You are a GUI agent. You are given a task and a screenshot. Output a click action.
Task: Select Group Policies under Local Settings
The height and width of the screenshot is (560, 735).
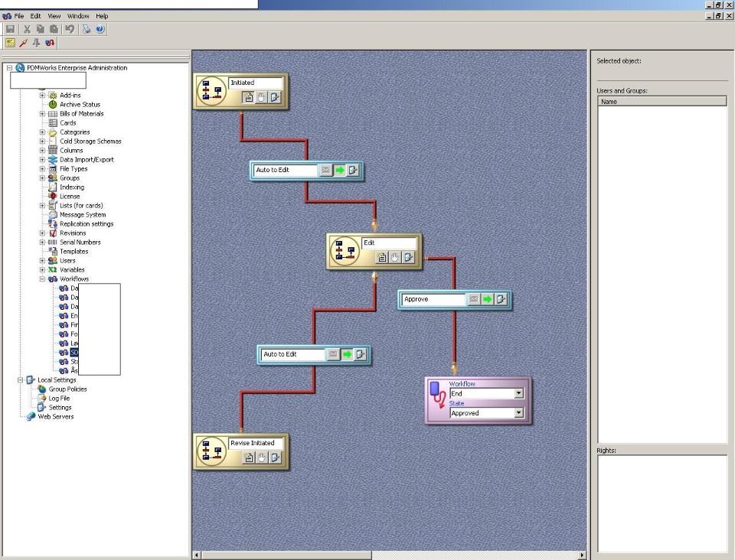[67, 389]
